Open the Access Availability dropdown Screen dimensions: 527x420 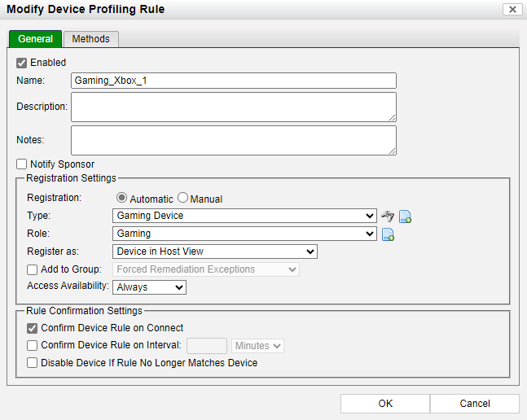pyautogui.click(x=150, y=287)
